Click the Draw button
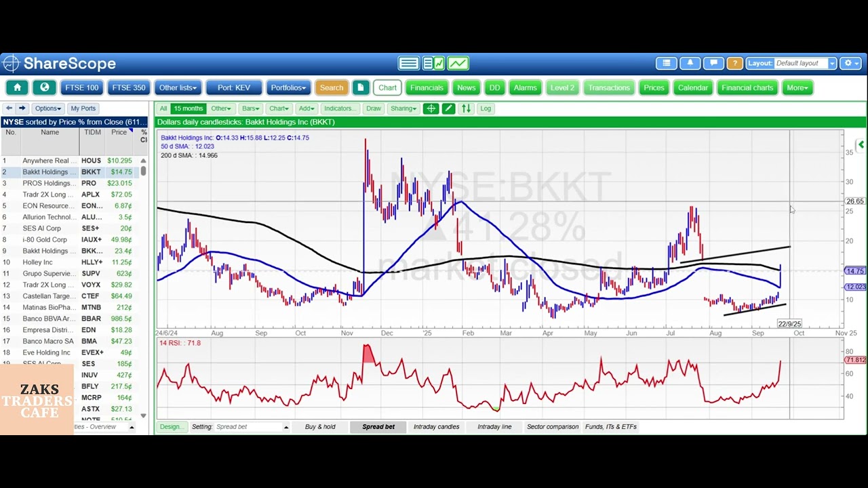 374,108
